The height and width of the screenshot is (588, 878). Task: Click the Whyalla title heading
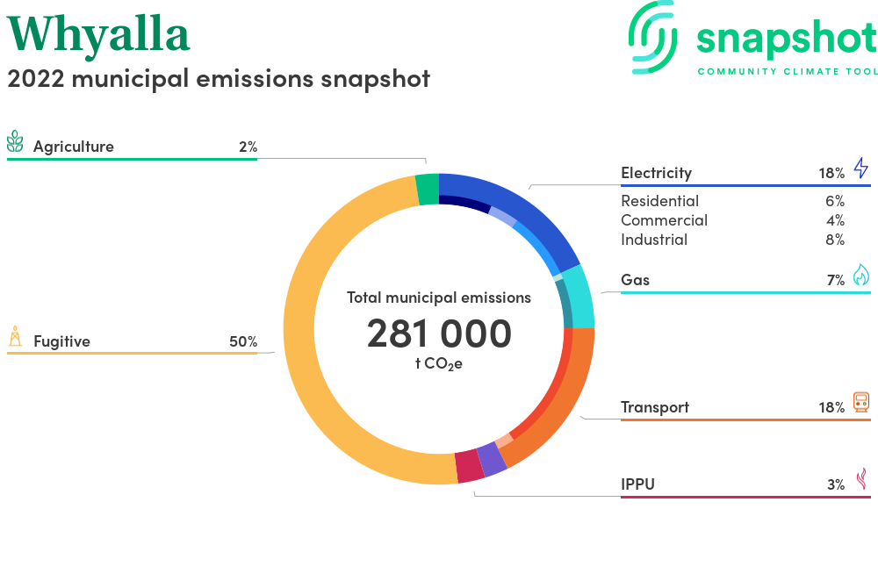(98, 35)
